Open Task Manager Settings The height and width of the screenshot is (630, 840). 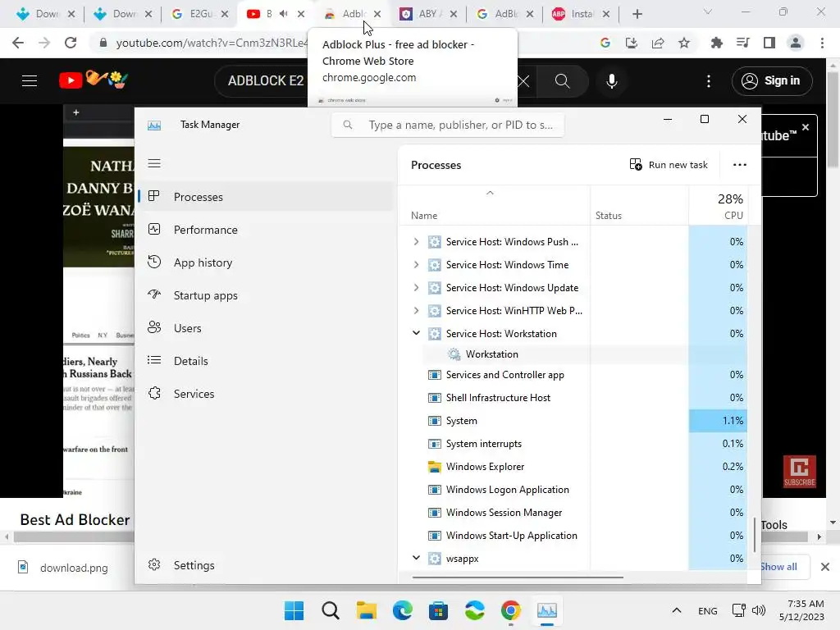[x=266, y=565]
